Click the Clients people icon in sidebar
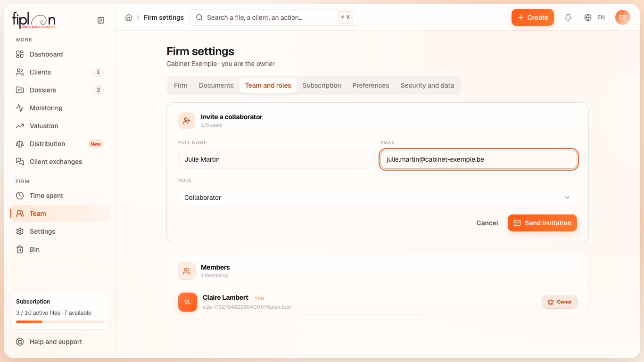The image size is (644, 362). (x=20, y=72)
